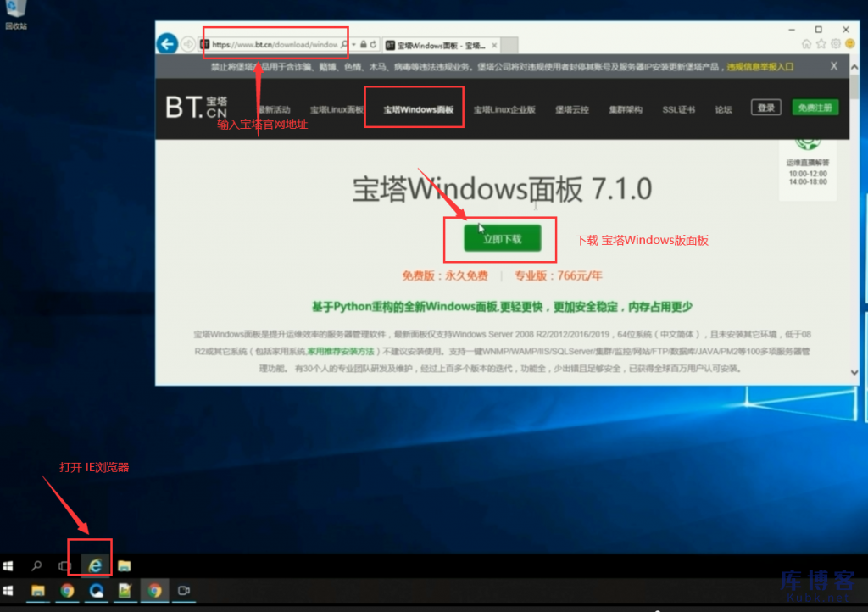Open a new tab beside the 宝塔 tab
The width and height of the screenshot is (868, 612).
point(509,46)
